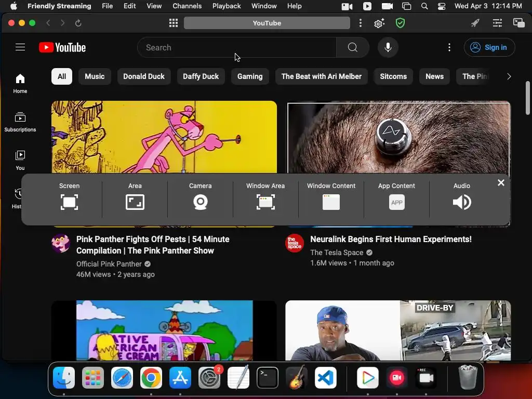Open Terminal from the Dock
This screenshot has width=532, height=399.
268,378
